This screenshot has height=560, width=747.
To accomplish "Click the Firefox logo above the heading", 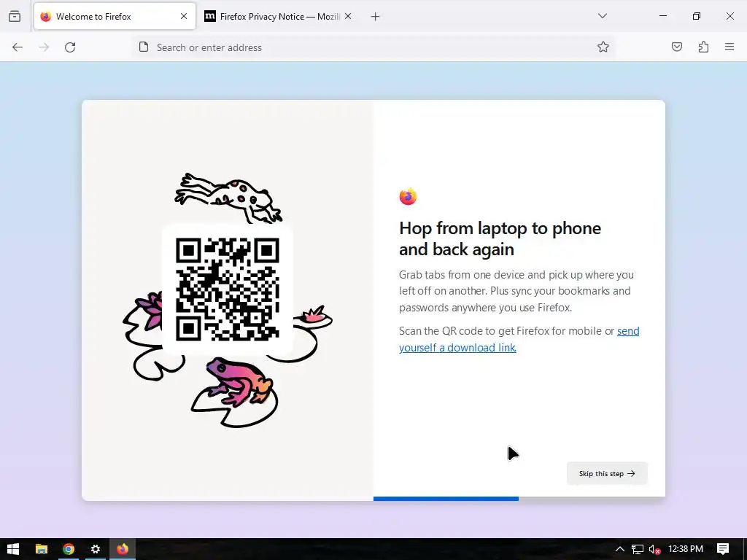I will [408, 196].
